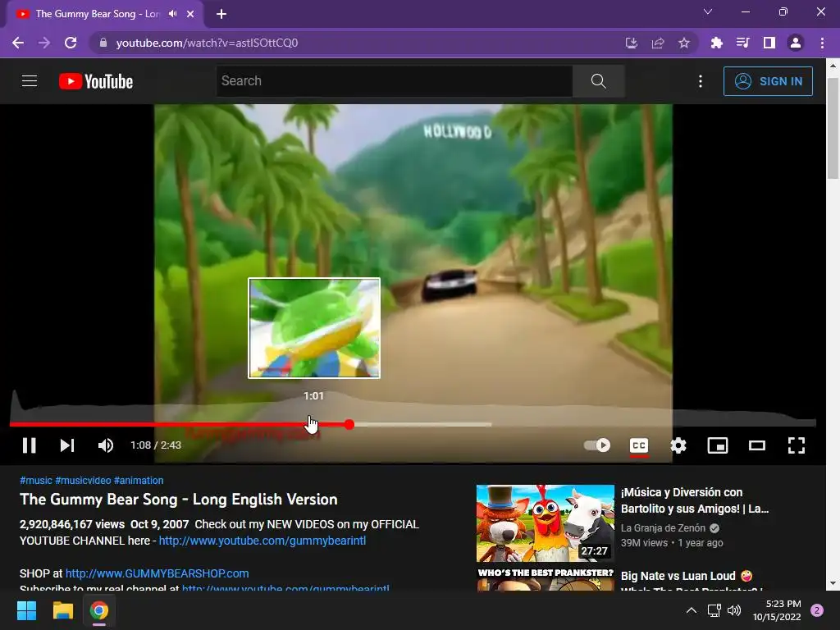Toggle closed captions off

tap(638, 445)
